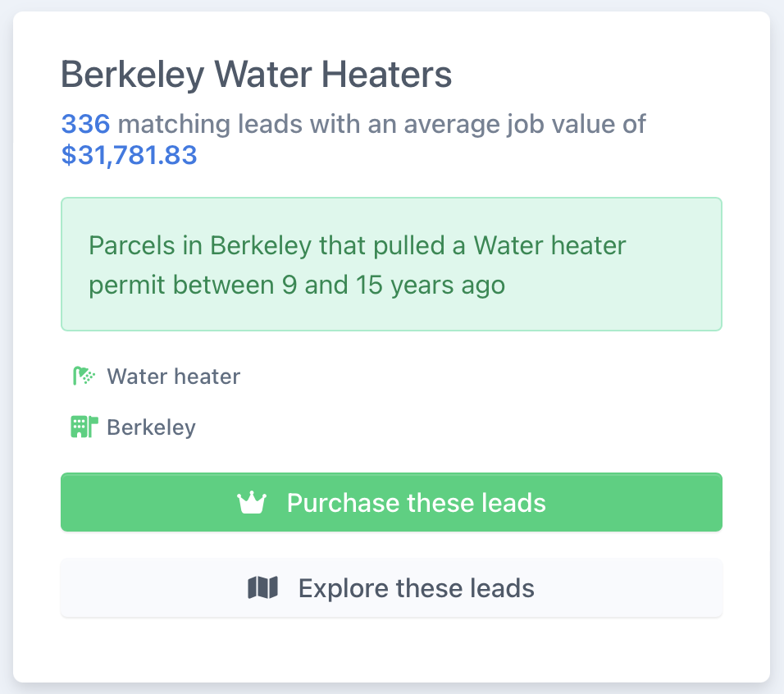Click the text 'Purchase these leads'
The height and width of the screenshot is (694, 784).
416,503
